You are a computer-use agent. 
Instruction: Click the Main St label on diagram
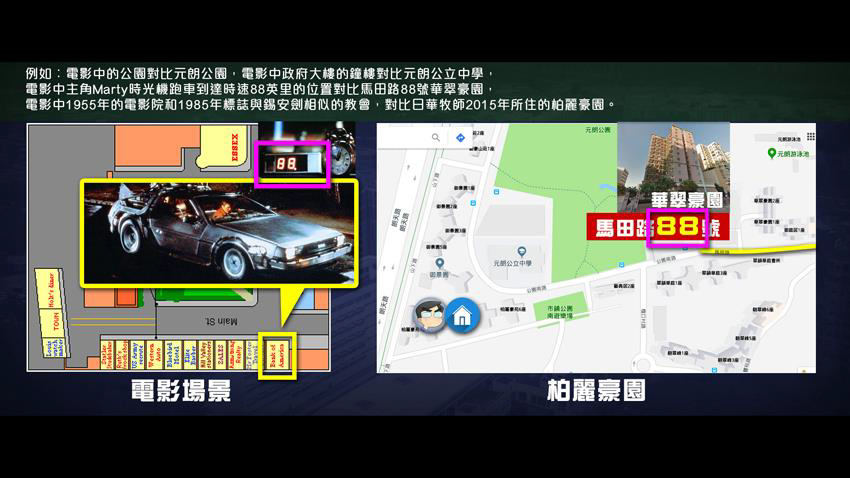click(x=221, y=321)
